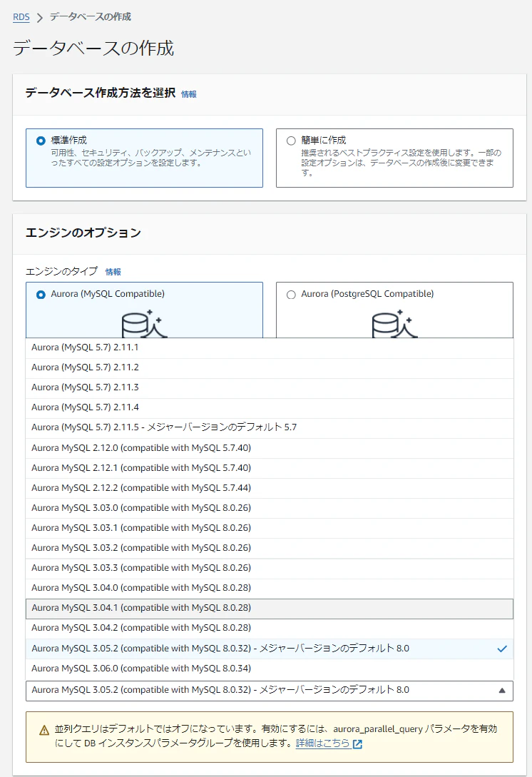Choose Aurora MySQL 3.04.0 option

[270, 588]
